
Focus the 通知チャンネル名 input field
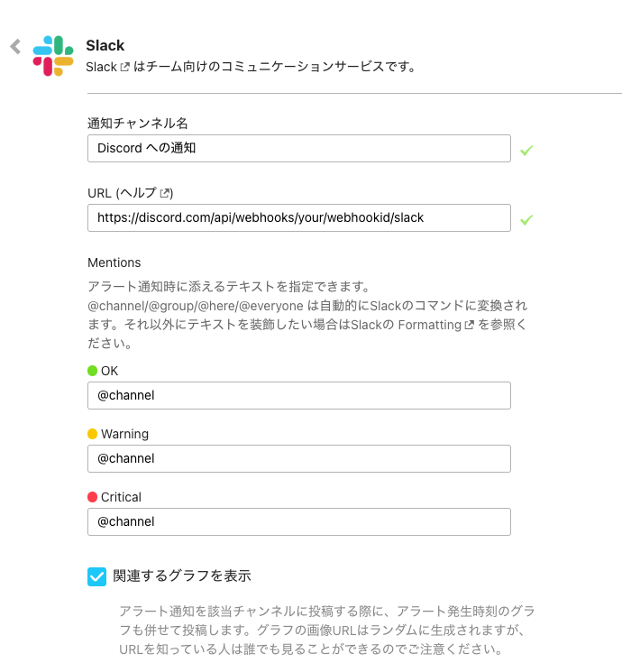click(299, 149)
